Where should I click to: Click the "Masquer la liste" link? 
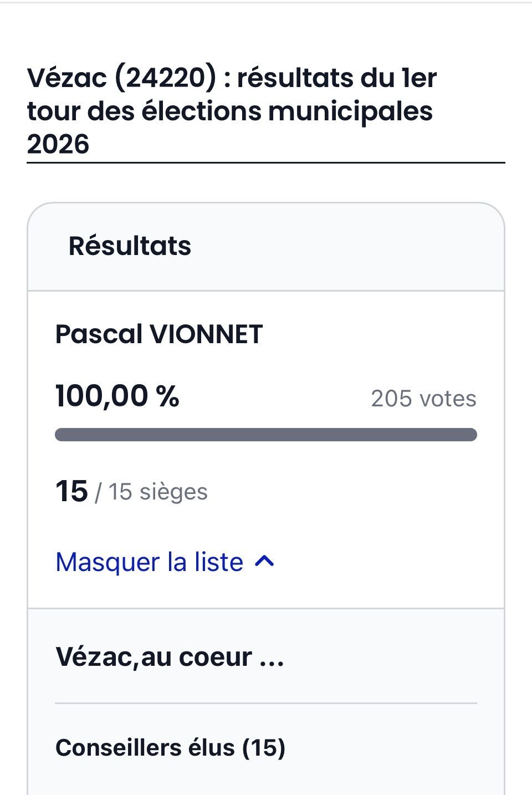[150, 562]
